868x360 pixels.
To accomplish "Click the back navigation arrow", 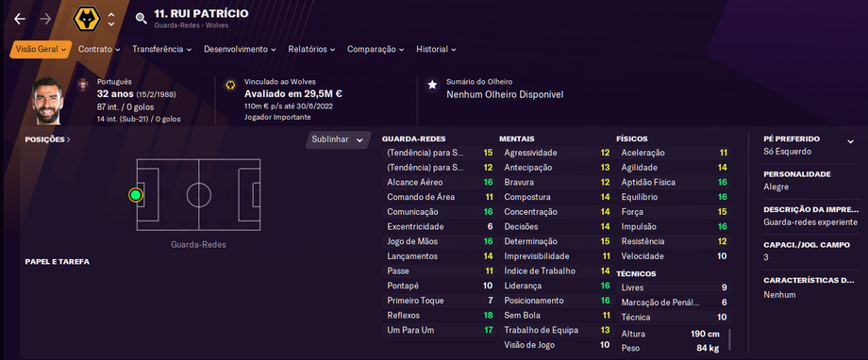I will click(x=20, y=19).
